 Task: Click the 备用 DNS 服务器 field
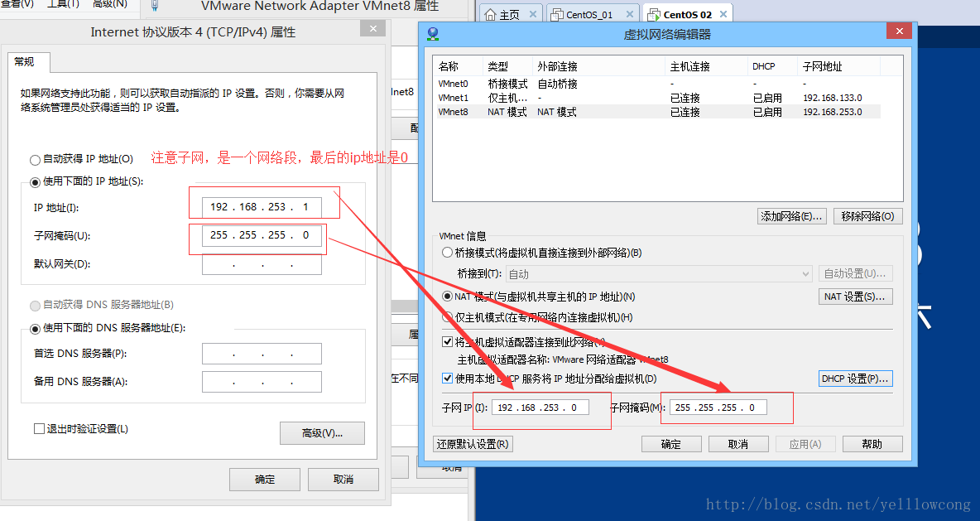click(262, 382)
